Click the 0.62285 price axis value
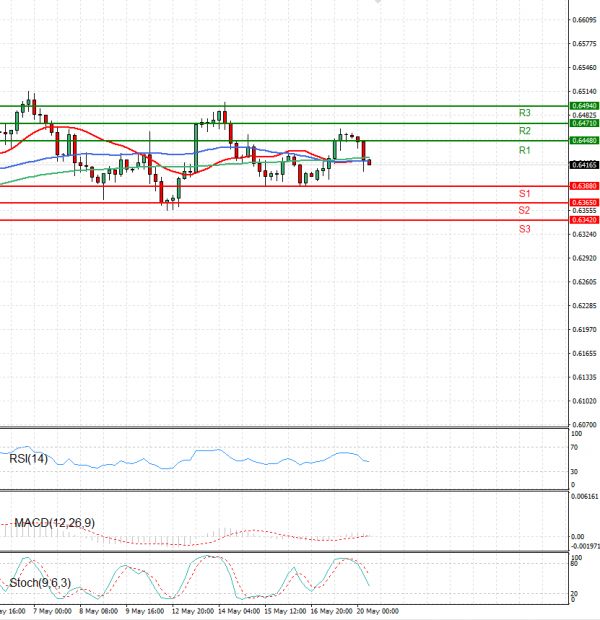 [585, 306]
